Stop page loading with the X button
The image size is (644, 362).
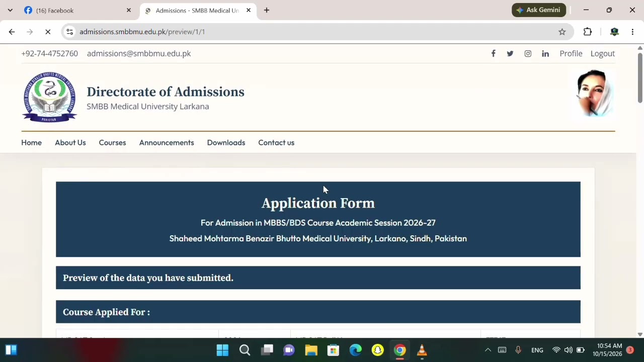[x=48, y=32]
